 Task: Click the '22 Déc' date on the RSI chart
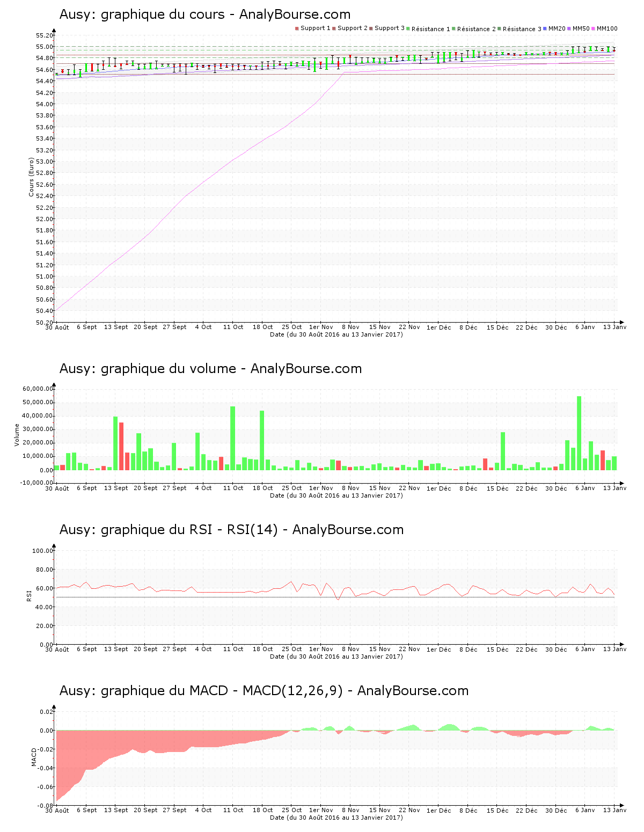(x=526, y=649)
